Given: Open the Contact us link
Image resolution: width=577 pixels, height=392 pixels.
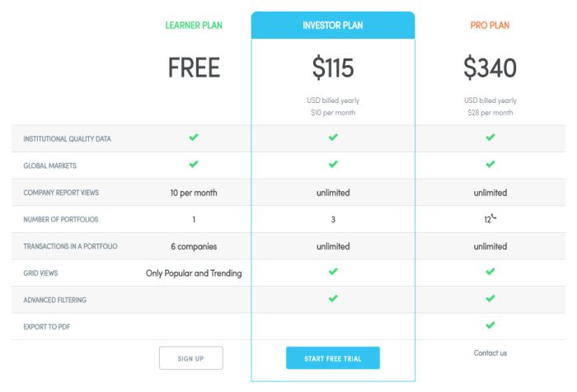Looking at the screenshot, I should click(x=490, y=353).
